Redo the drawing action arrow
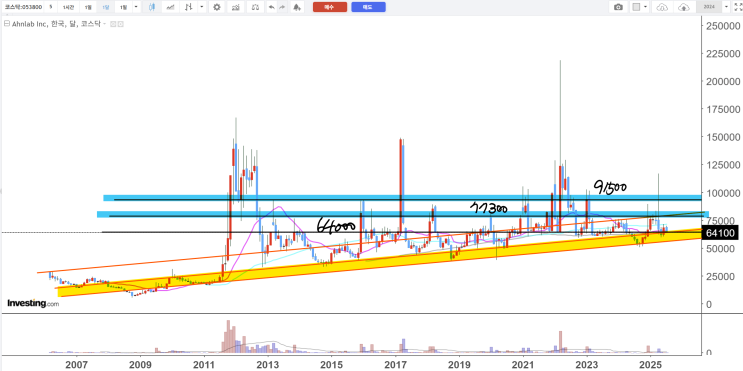 (x=282, y=7)
